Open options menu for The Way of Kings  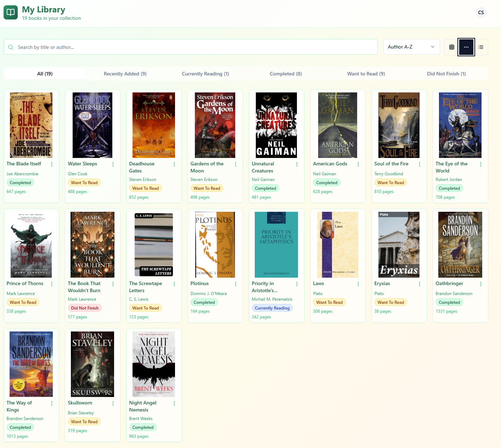click(52, 403)
